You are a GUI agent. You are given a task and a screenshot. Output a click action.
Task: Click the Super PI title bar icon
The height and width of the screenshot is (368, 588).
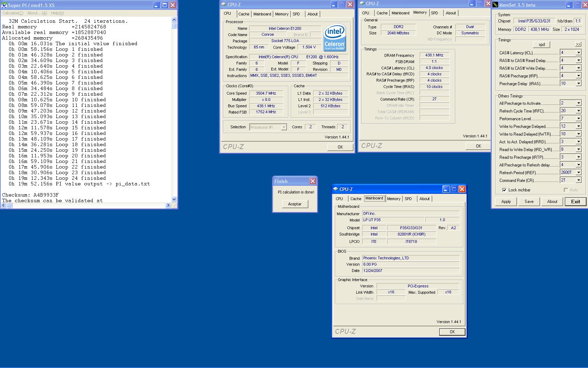coord(5,5)
